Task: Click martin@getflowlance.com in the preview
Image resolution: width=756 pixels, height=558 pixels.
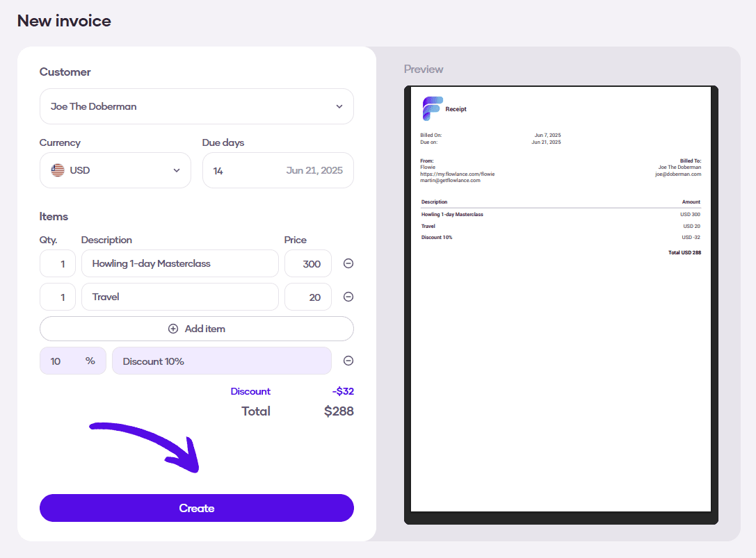Action: (x=450, y=180)
